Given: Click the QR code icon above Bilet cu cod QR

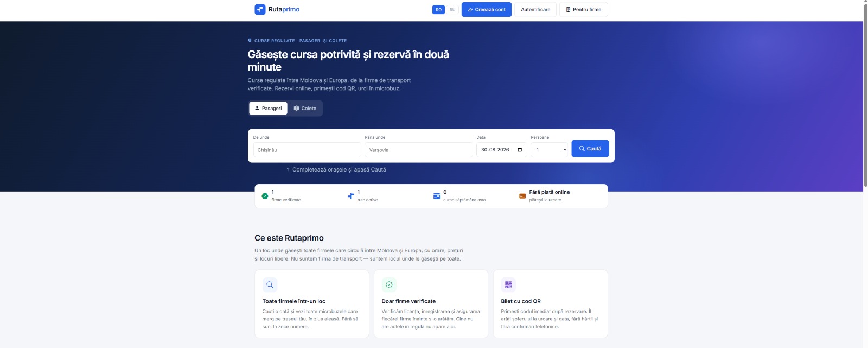Looking at the screenshot, I should (x=508, y=284).
